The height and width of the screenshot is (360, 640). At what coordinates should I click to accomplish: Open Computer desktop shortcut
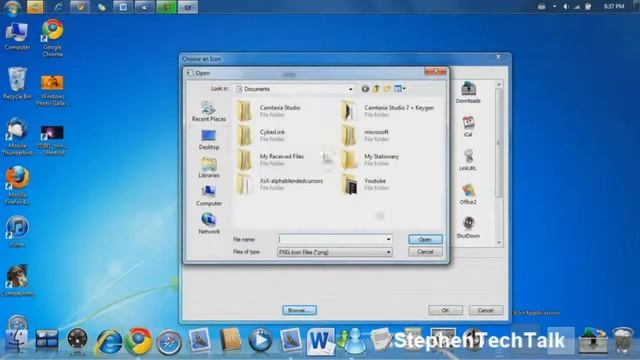(x=17, y=36)
